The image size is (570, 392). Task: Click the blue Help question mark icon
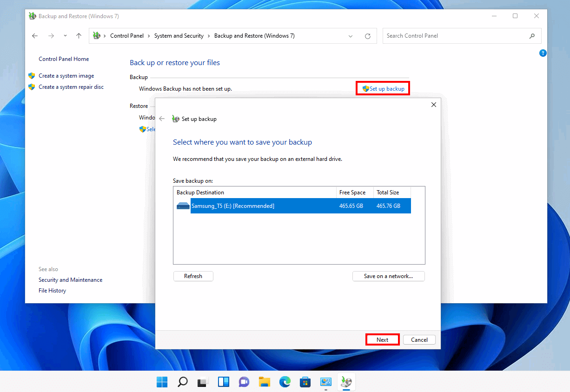pyautogui.click(x=543, y=53)
